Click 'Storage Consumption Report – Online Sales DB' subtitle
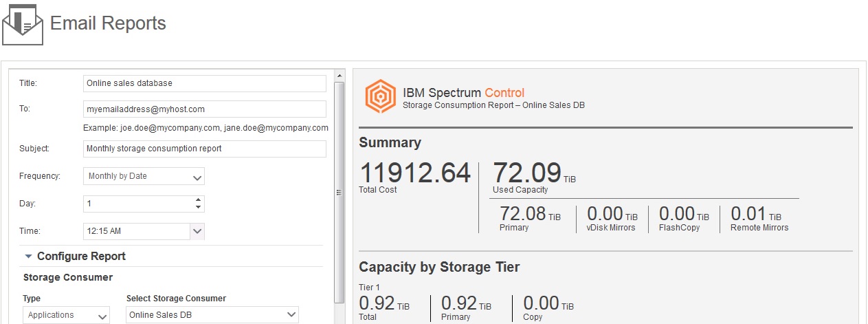Image resolution: width=868 pixels, height=324 pixels. tap(493, 105)
